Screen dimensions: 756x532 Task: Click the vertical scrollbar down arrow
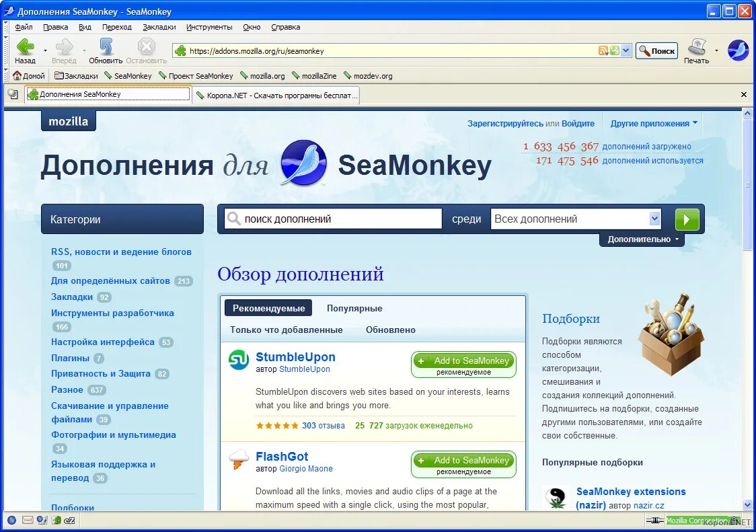[747, 505]
